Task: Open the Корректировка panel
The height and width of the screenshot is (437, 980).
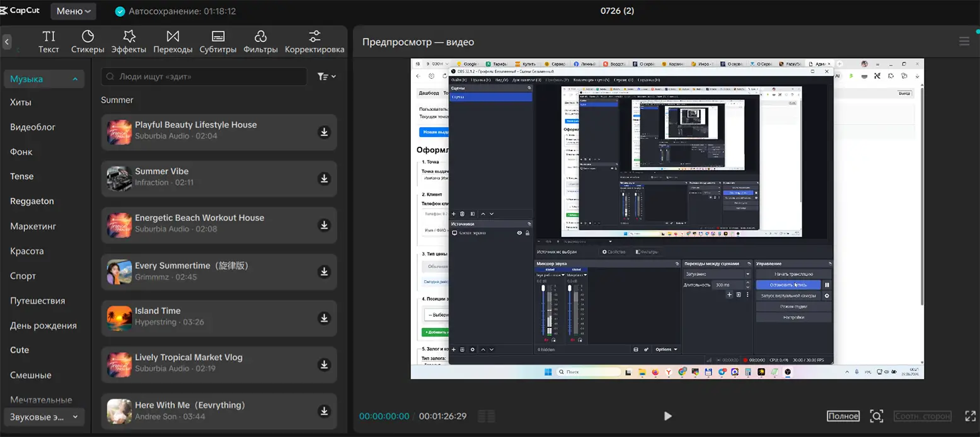Action: pyautogui.click(x=314, y=42)
